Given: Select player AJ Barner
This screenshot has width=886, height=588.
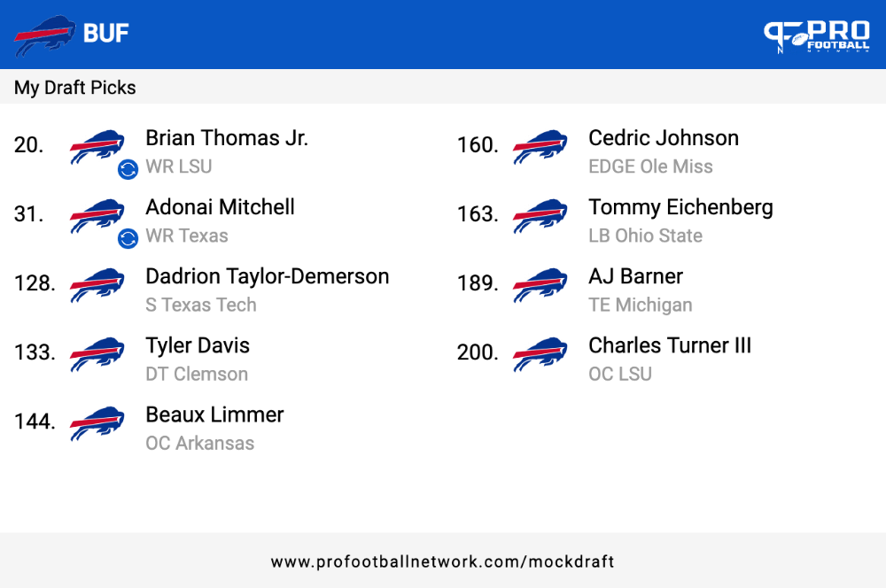Looking at the screenshot, I should 635,276.
